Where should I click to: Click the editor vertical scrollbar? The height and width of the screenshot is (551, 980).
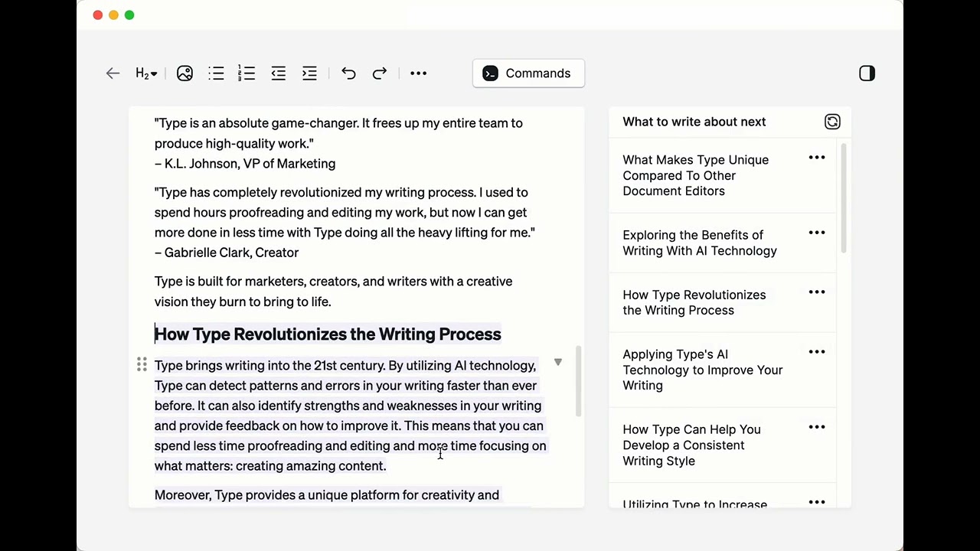(x=579, y=381)
